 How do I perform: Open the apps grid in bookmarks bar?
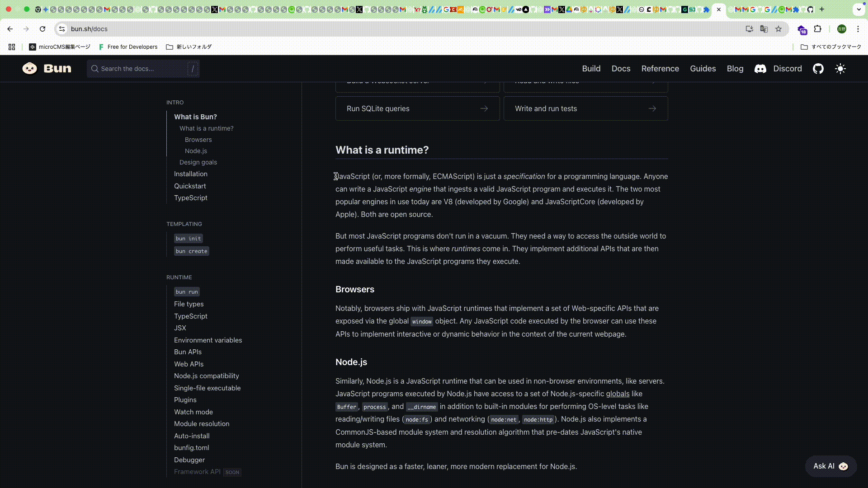click(x=12, y=47)
